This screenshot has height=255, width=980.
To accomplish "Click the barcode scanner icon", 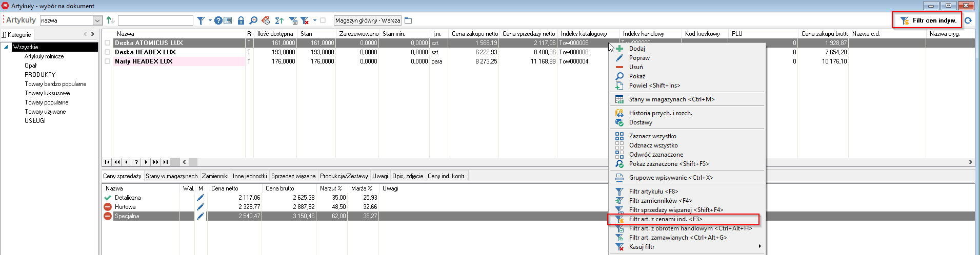I will click(228, 20).
